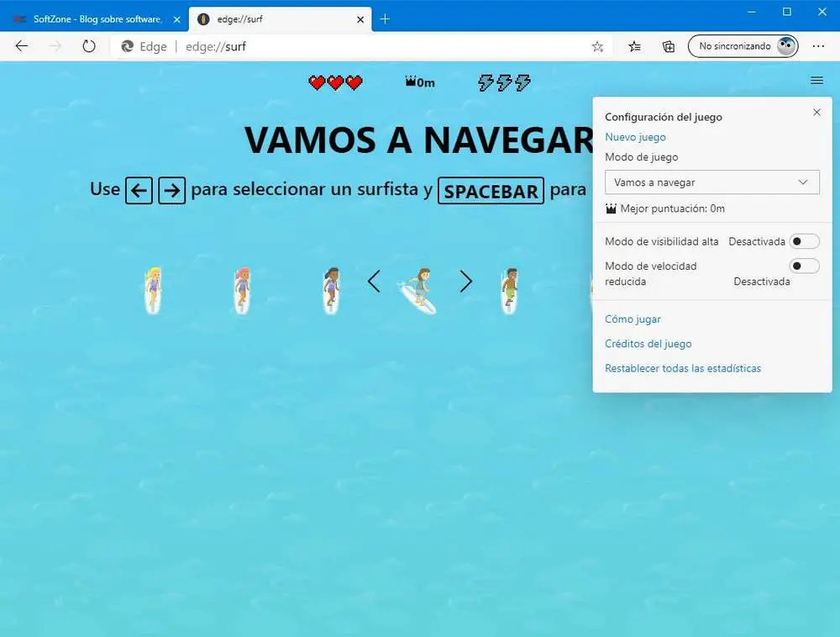Maximize the Edge window
The image size is (840, 637).
coord(786,11)
